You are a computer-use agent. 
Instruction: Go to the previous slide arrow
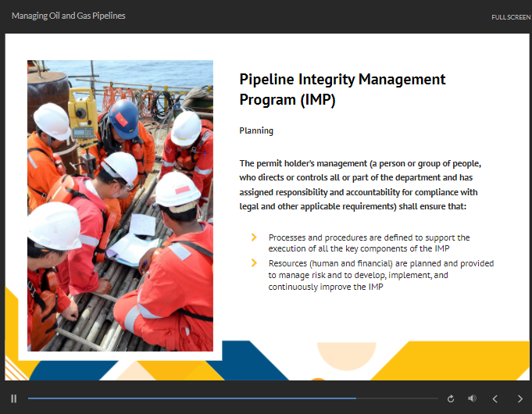tap(495, 398)
